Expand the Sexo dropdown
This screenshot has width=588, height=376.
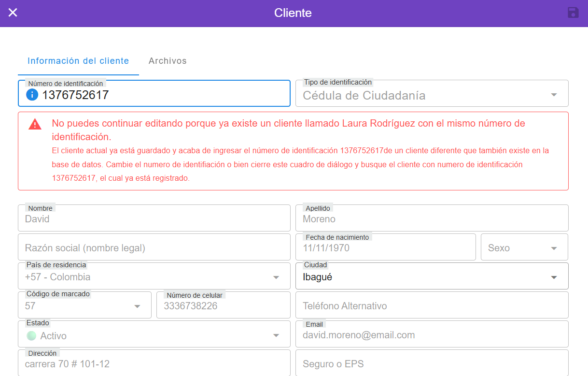pyautogui.click(x=553, y=248)
